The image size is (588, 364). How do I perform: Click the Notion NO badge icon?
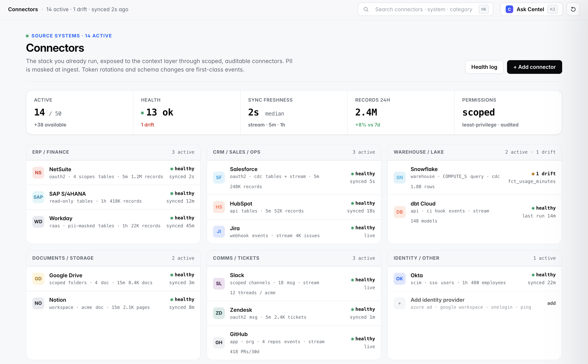point(38,303)
